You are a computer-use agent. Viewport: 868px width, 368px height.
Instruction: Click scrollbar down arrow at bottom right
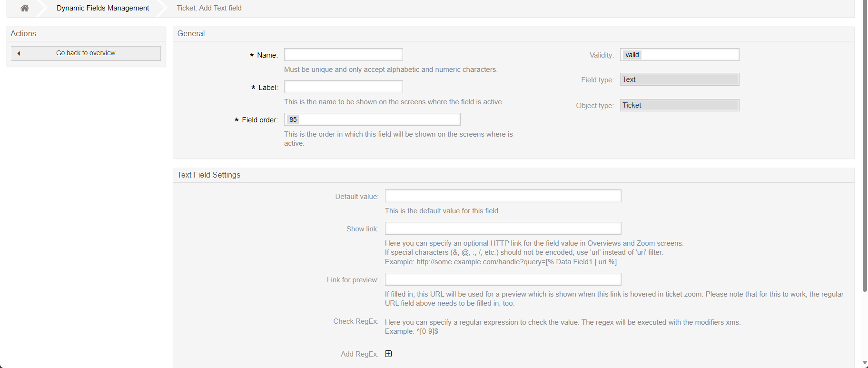tap(865, 363)
